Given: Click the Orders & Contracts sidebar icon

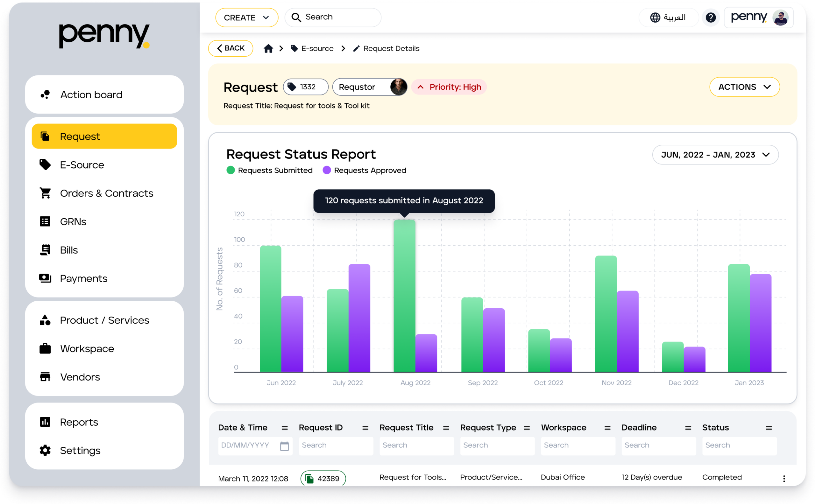Looking at the screenshot, I should coord(46,192).
